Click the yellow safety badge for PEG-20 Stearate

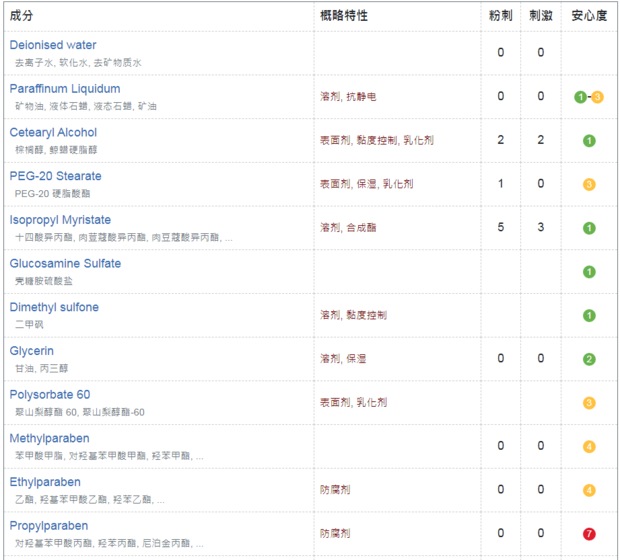(x=589, y=184)
